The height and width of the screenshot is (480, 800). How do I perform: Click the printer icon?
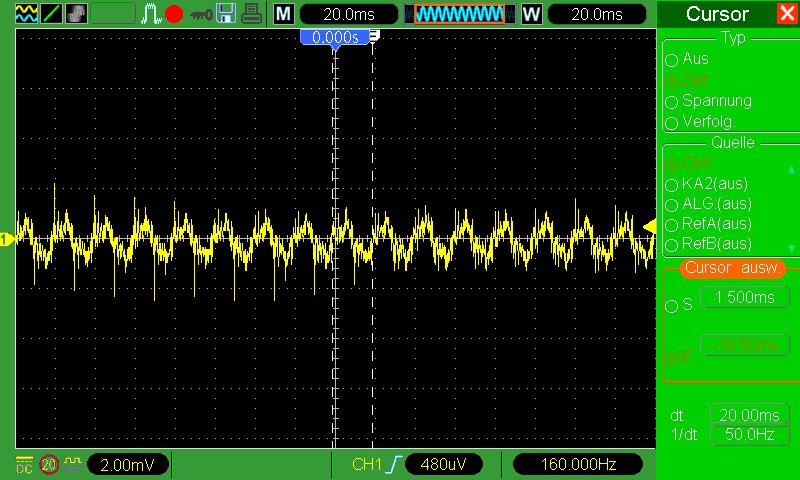(x=253, y=14)
